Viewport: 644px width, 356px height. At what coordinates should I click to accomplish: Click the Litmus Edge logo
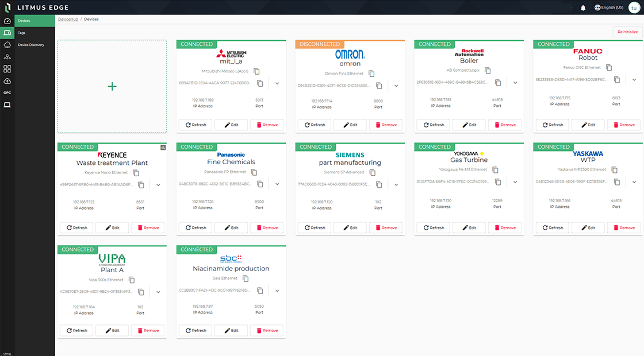coord(7,7)
